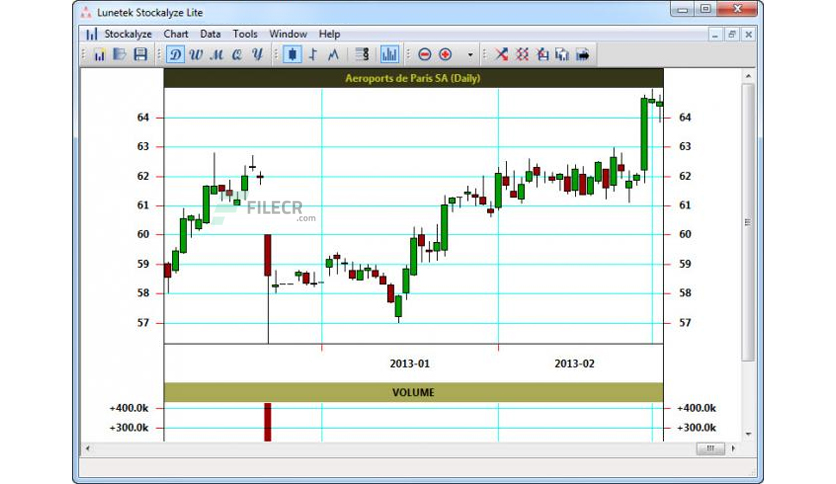Click the tall red volume bar
Viewport: 836px width, 484px height.
(x=268, y=422)
